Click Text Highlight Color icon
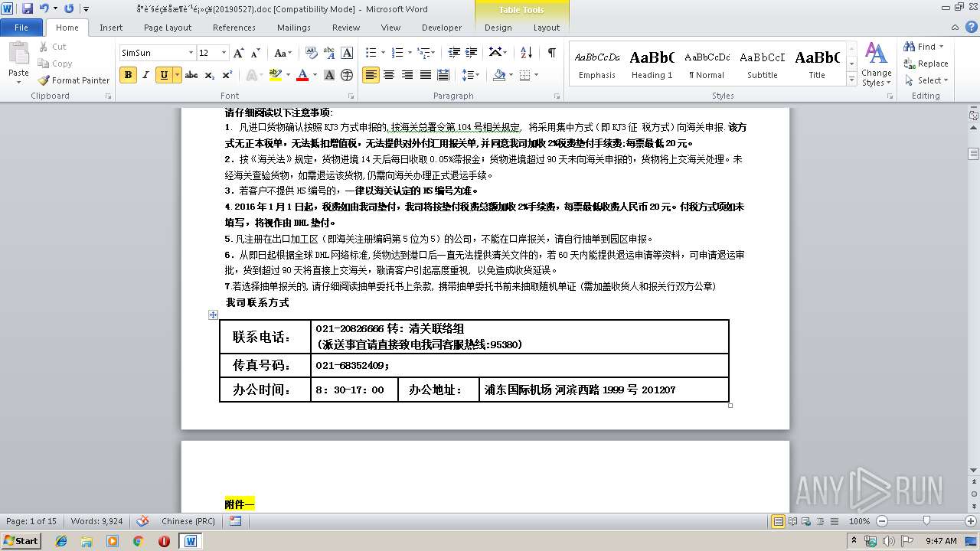Viewport: 980px width, 551px height. (274, 75)
